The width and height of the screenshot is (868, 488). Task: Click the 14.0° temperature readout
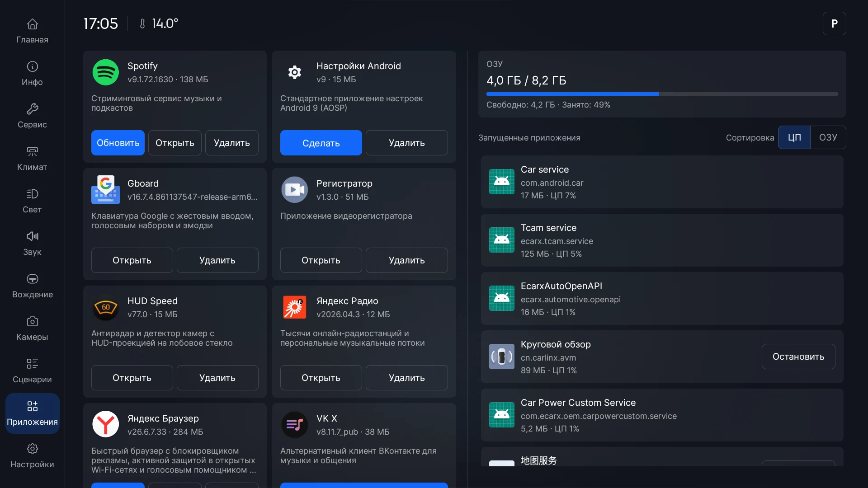coord(159,23)
